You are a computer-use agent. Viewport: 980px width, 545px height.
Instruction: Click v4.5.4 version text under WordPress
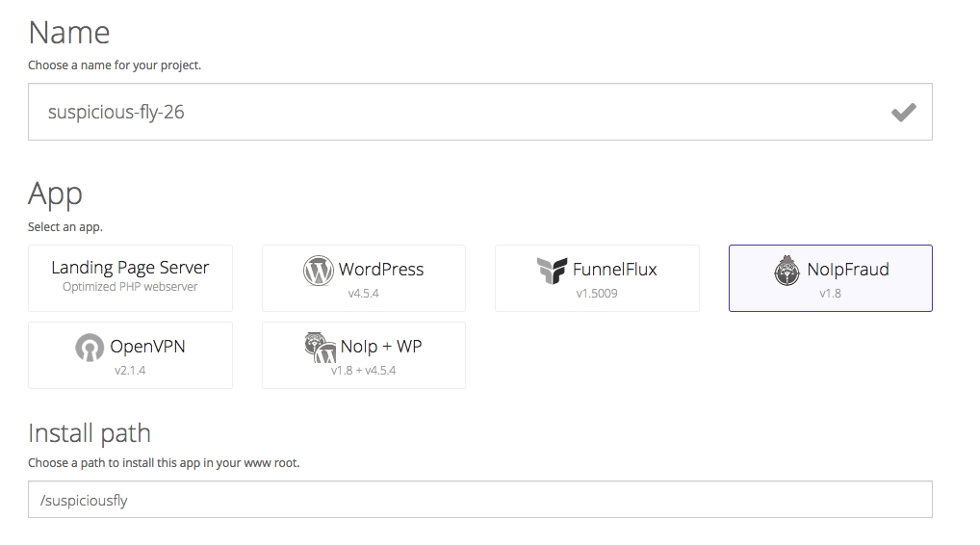coord(363,293)
